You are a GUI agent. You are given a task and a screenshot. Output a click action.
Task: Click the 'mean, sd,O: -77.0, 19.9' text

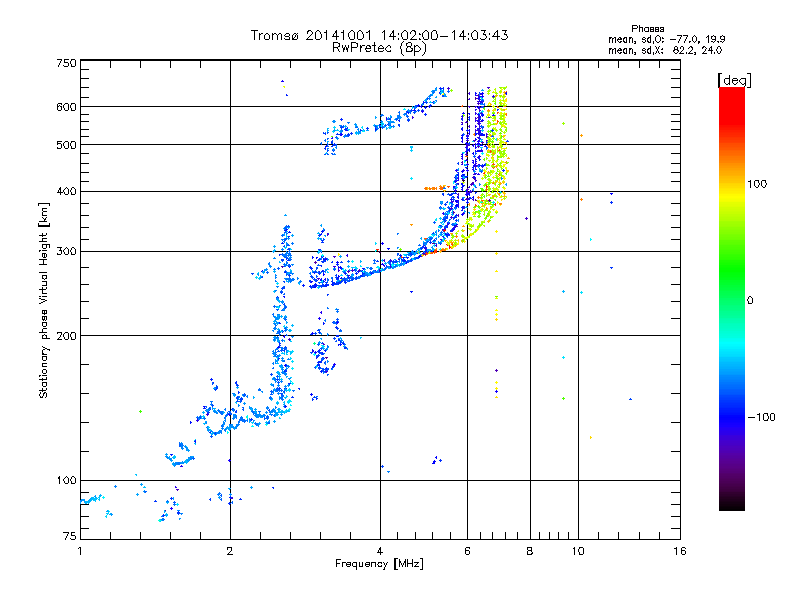click(666, 39)
